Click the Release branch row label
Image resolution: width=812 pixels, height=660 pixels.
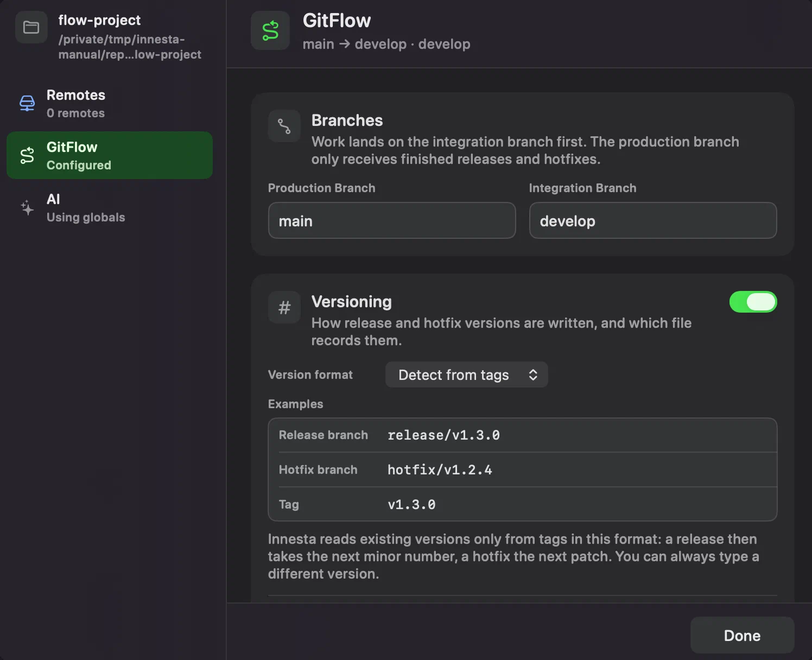(323, 435)
